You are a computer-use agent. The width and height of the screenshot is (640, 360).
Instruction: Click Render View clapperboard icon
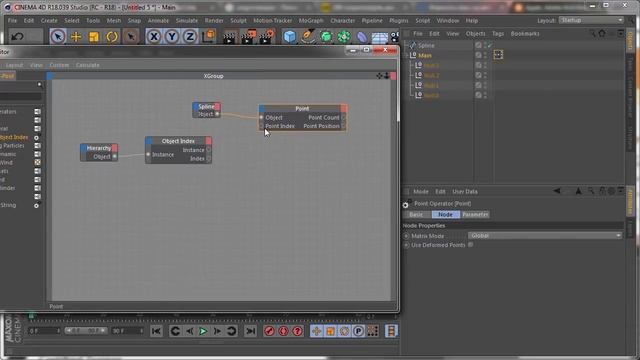229,37
